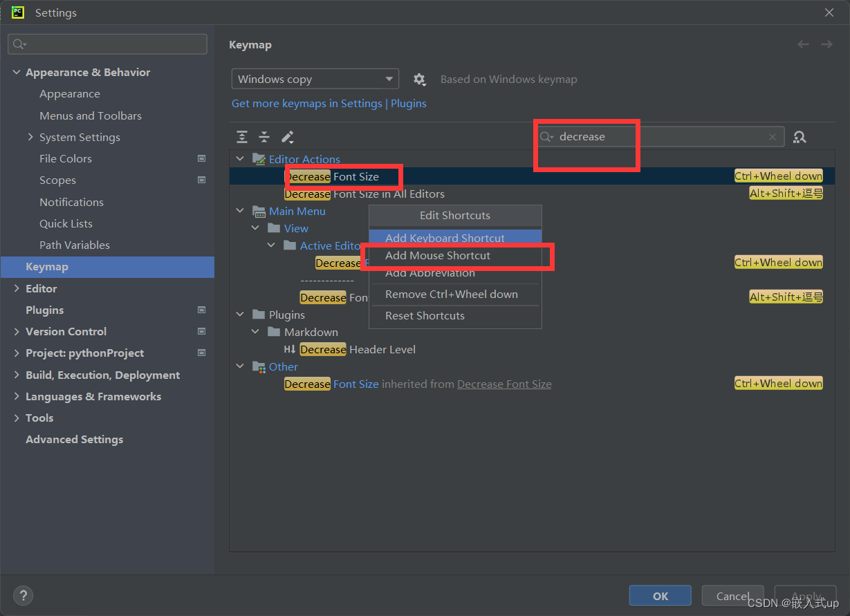The image size is (850, 616).
Task: Select Menus and Toolbars setting
Action: coord(91,115)
